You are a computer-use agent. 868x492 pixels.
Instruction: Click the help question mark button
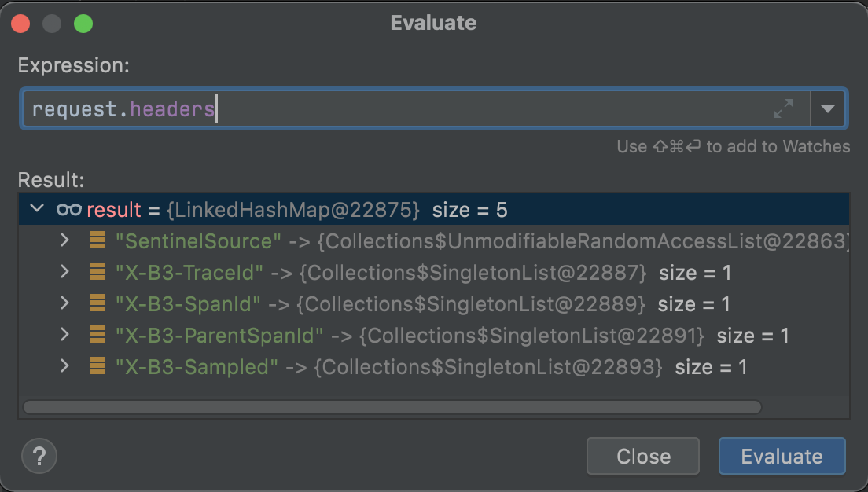pos(39,456)
